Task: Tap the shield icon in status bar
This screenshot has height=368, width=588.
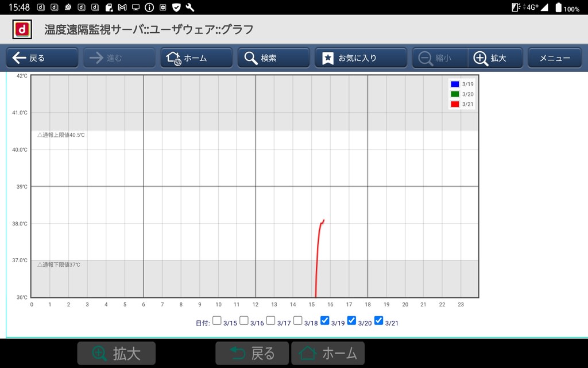Action: [x=177, y=7]
